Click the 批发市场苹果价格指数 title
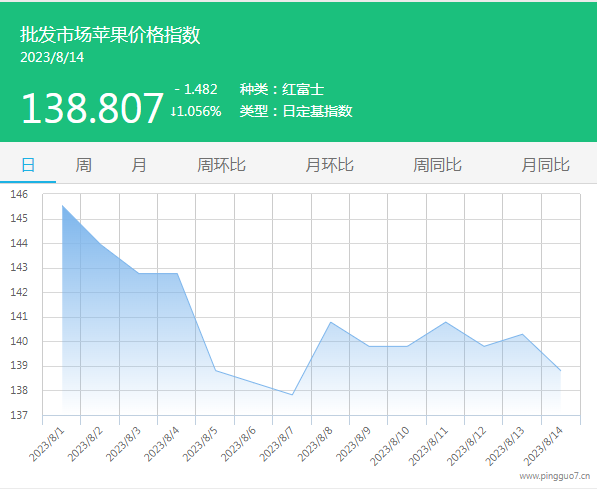This screenshot has width=597, height=489. coord(110,35)
